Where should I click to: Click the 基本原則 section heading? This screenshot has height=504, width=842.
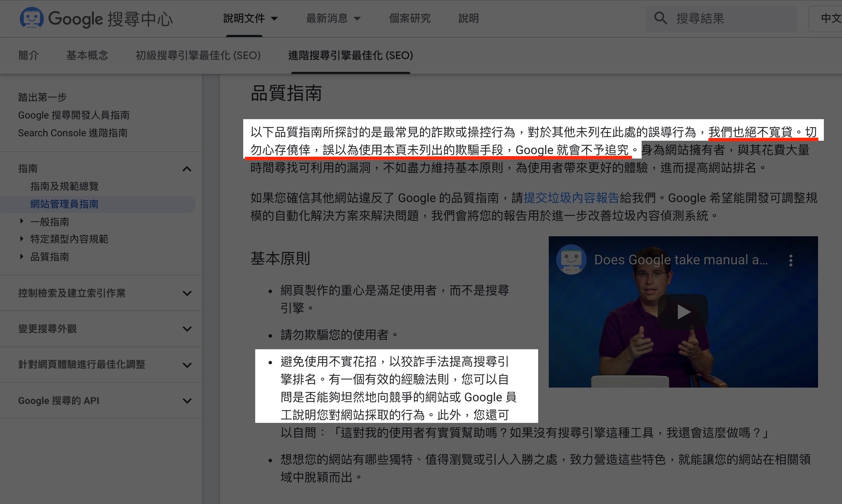(x=280, y=259)
